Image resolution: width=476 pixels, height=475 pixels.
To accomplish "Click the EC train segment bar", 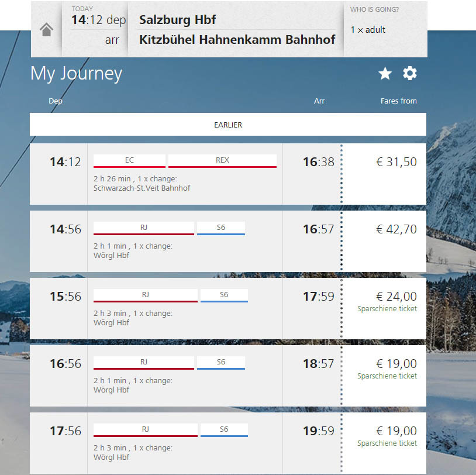I will (x=129, y=161).
